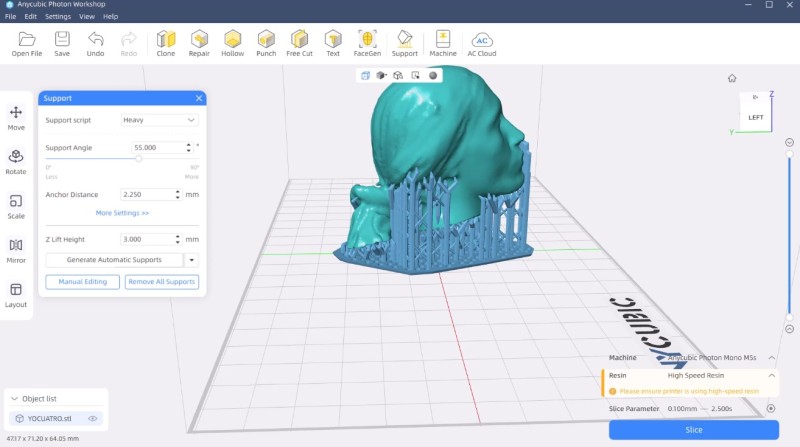Click the layer slider down arrow
The image size is (800, 447).
coord(789,329)
